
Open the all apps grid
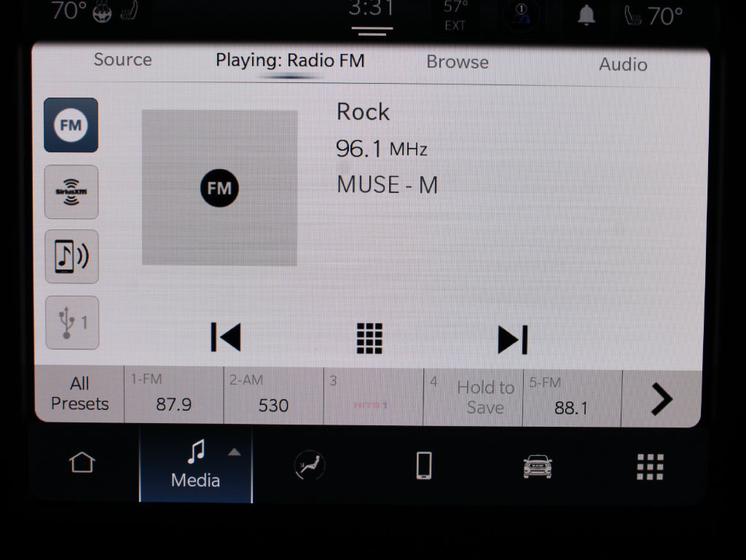click(651, 467)
